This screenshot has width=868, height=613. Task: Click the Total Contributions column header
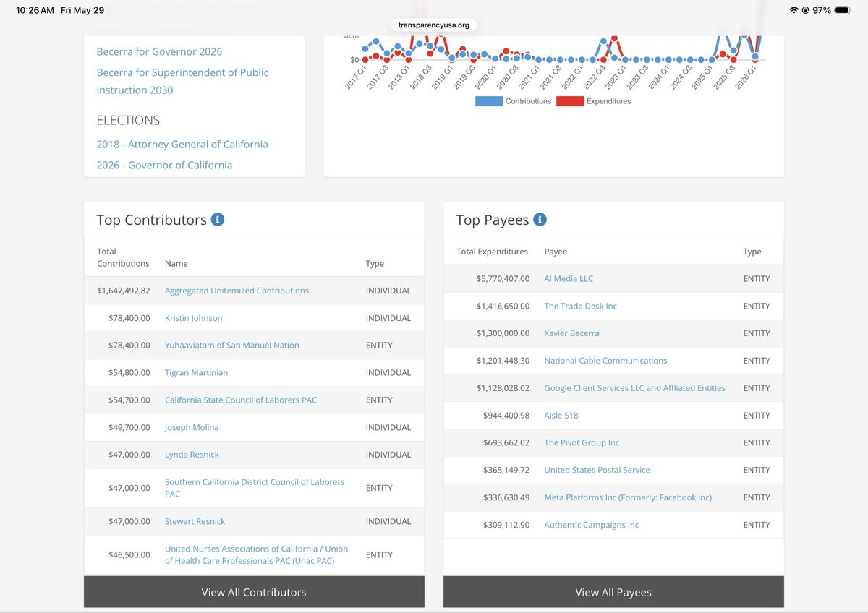[x=123, y=257]
